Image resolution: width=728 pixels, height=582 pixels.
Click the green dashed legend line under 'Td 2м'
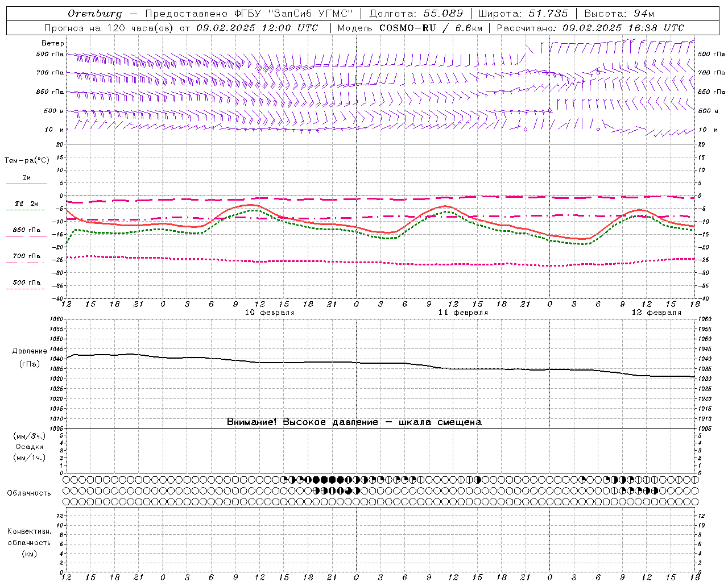click(x=26, y=210)
